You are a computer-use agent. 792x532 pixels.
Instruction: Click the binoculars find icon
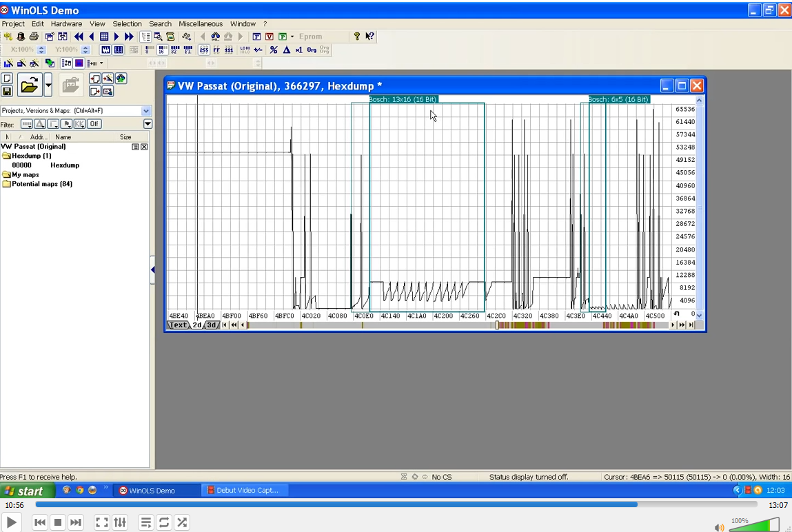click(216, 37)
